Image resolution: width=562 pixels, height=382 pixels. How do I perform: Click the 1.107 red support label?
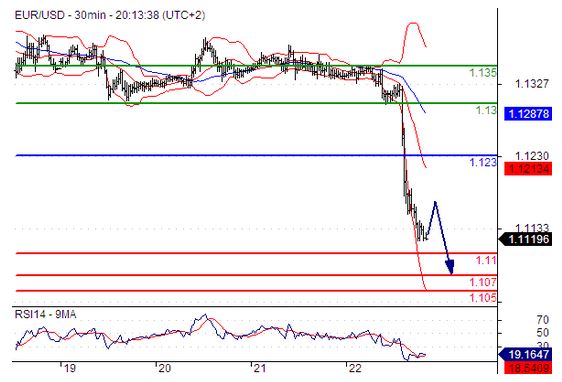[x=483, y=282]
